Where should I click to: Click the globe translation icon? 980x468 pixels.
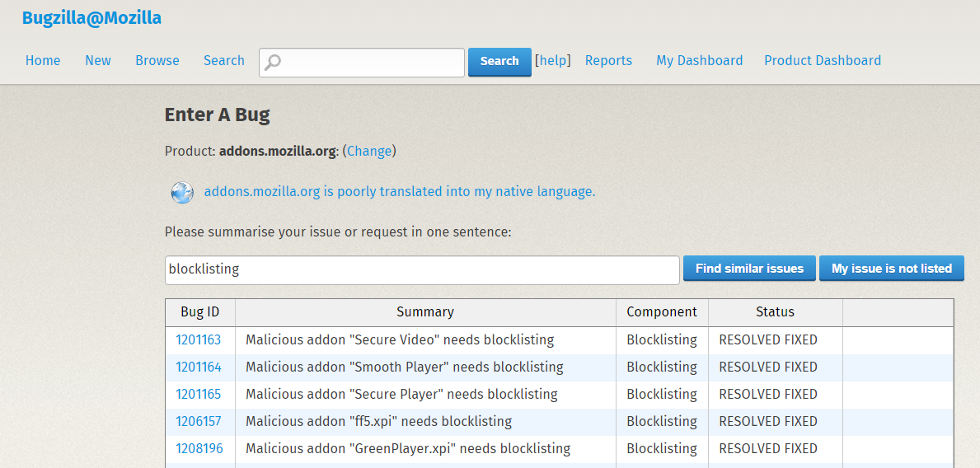[x=182, y=192]
